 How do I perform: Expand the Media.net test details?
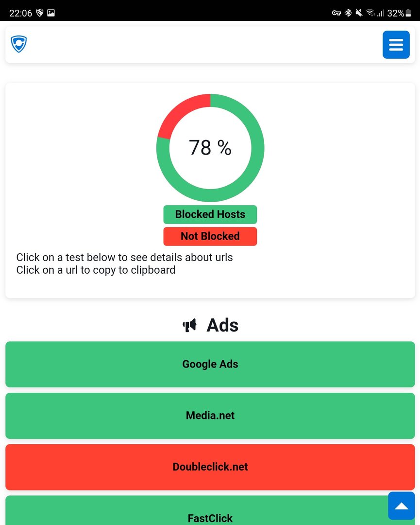[210, 416]
